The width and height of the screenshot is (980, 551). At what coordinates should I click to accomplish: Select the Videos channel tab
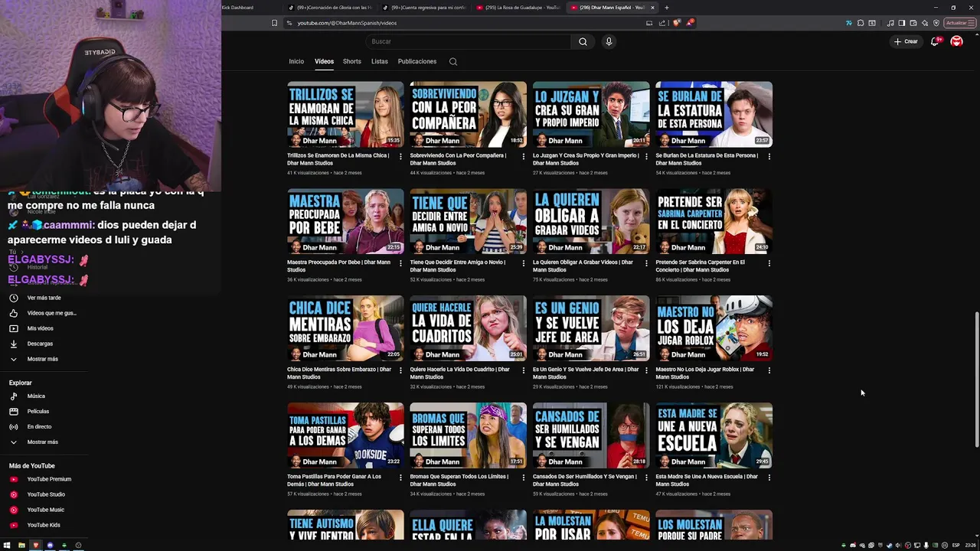click(324, 61)
